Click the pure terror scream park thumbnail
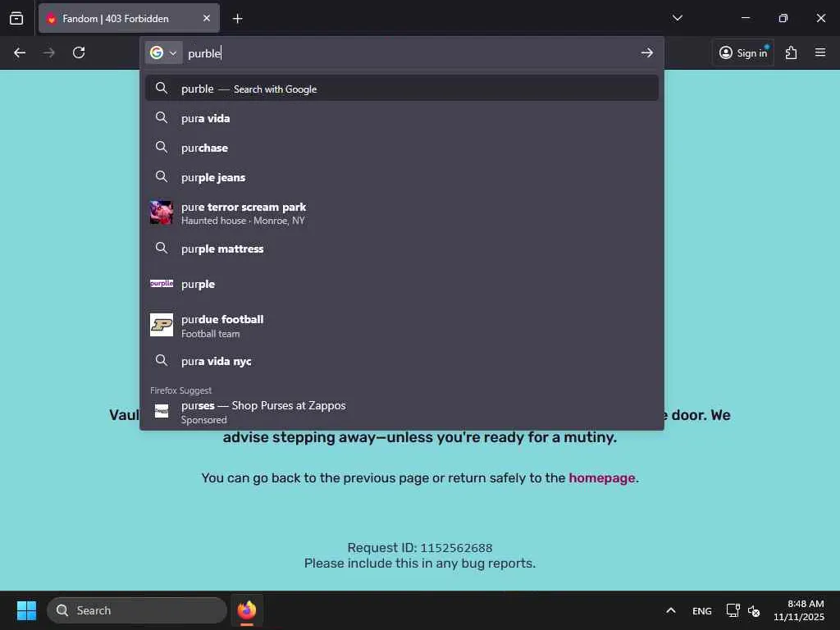The height and width of the screenshot is (630, 840). point(162,212)
